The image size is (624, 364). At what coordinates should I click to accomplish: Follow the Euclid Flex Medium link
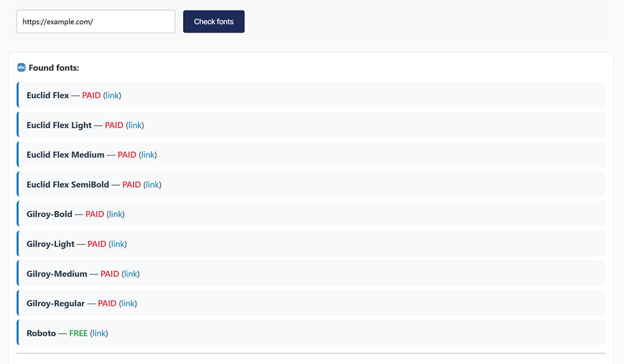tap(148, 154)
